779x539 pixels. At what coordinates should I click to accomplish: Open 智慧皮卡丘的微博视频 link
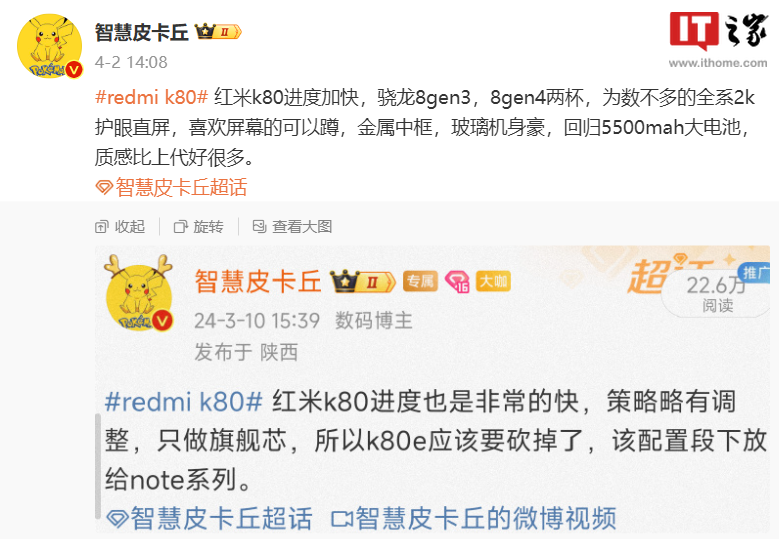pos(474,519)
